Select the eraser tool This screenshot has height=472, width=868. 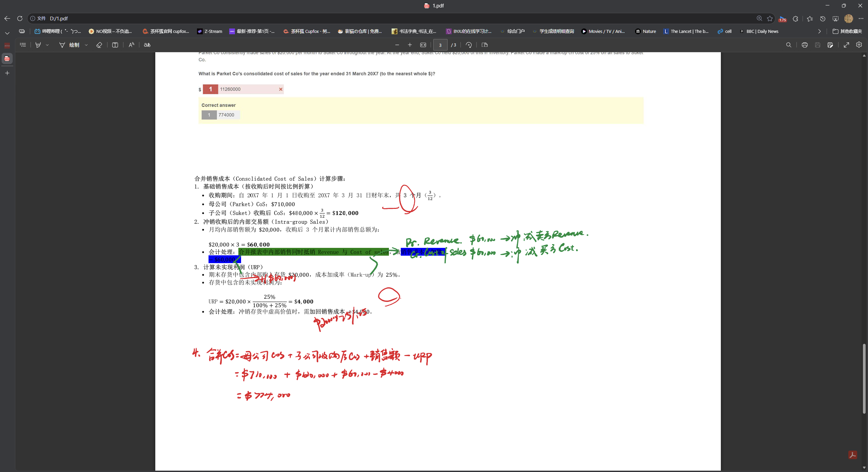99,45
